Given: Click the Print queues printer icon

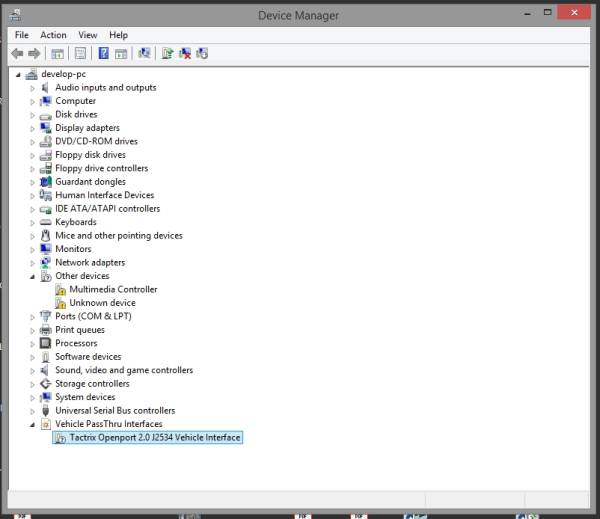Looking at the screenshot, I should (46, 330).
